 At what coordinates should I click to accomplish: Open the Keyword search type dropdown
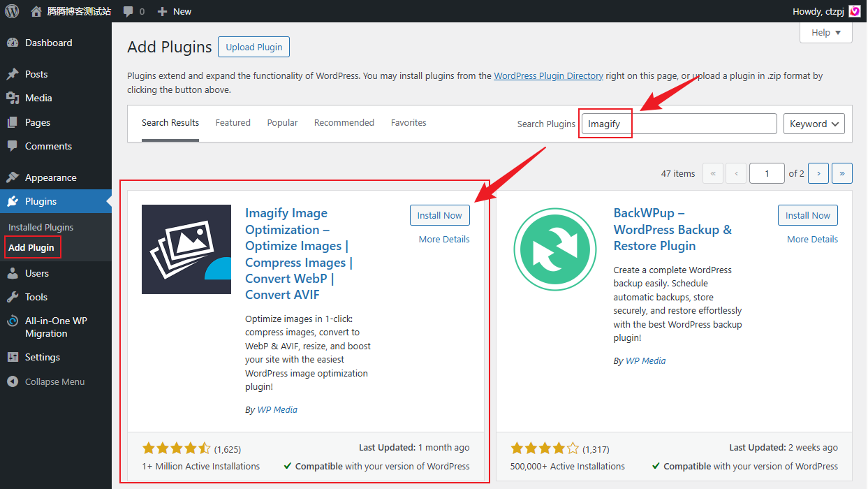click(x=814, y=124)
